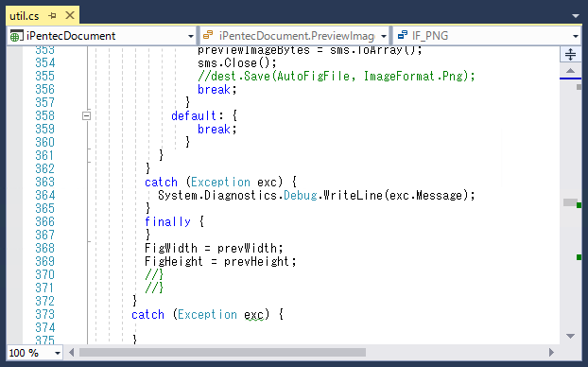Open the tab list overflow arrow
The width and height of the screenshot is (588, 367).
[576, 16]
